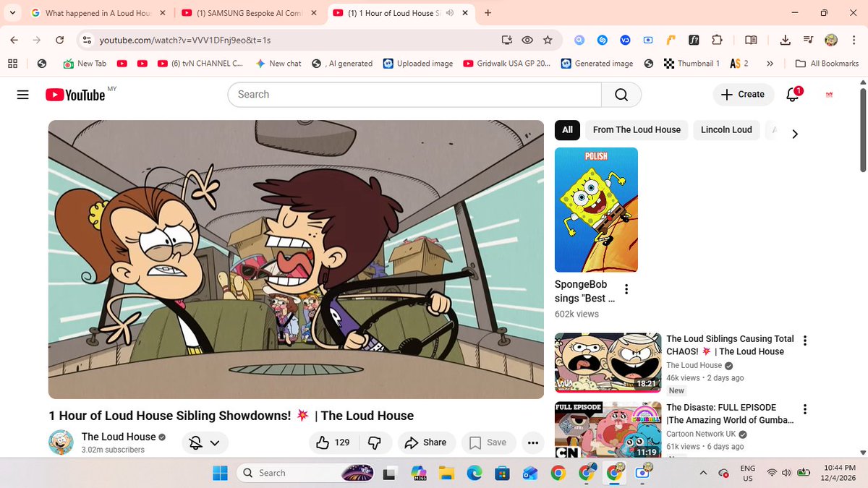Open the Chrome profile avatar
Image resolution: width=868 pixels, height=488 pixels.
[x=831, y=40]
